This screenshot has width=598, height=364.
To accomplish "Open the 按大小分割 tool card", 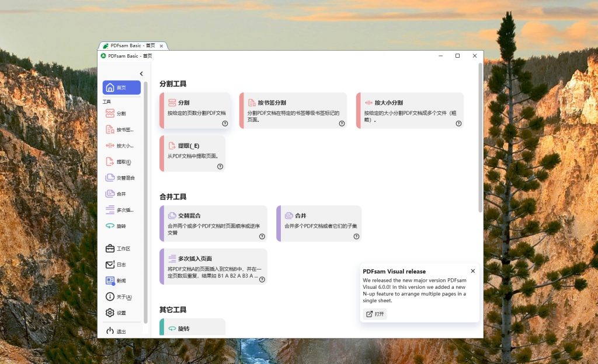I will tap(410, 110).
